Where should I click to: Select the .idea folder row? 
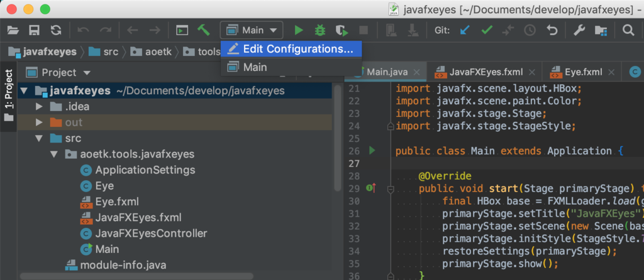tap(175, 107)
